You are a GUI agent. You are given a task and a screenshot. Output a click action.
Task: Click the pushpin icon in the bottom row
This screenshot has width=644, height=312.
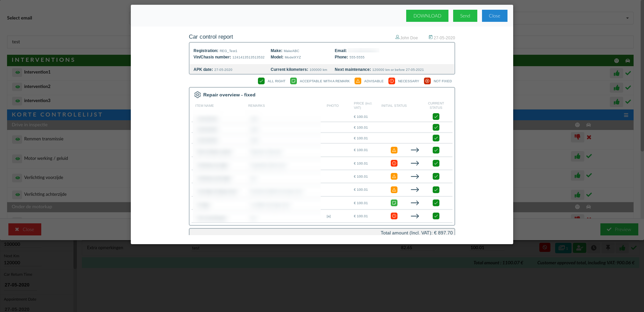point(608,248)
